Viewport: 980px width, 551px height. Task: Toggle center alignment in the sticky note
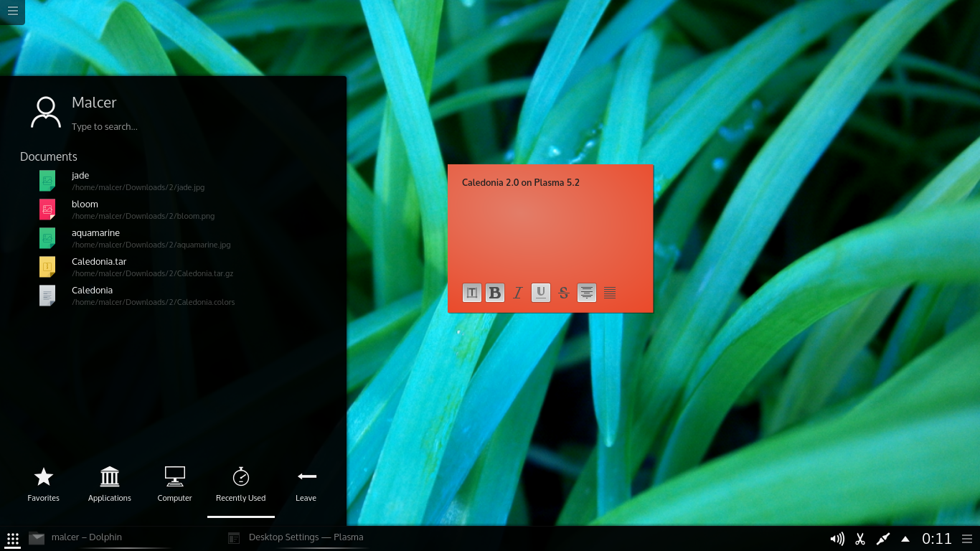(x=587, y=293)
